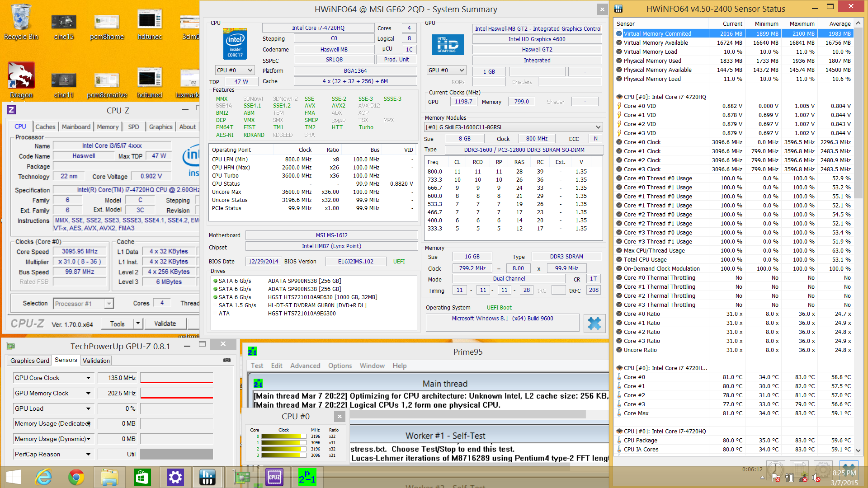Open the Advanced menu in Prime95
This screenshot has height=488, width=868.
[x=305, y=366]
